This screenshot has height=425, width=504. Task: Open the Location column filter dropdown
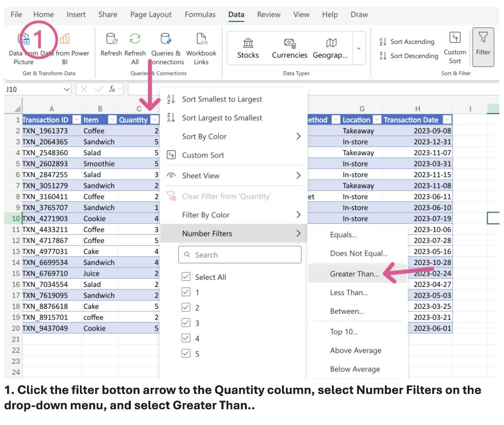tap(377, 120)
